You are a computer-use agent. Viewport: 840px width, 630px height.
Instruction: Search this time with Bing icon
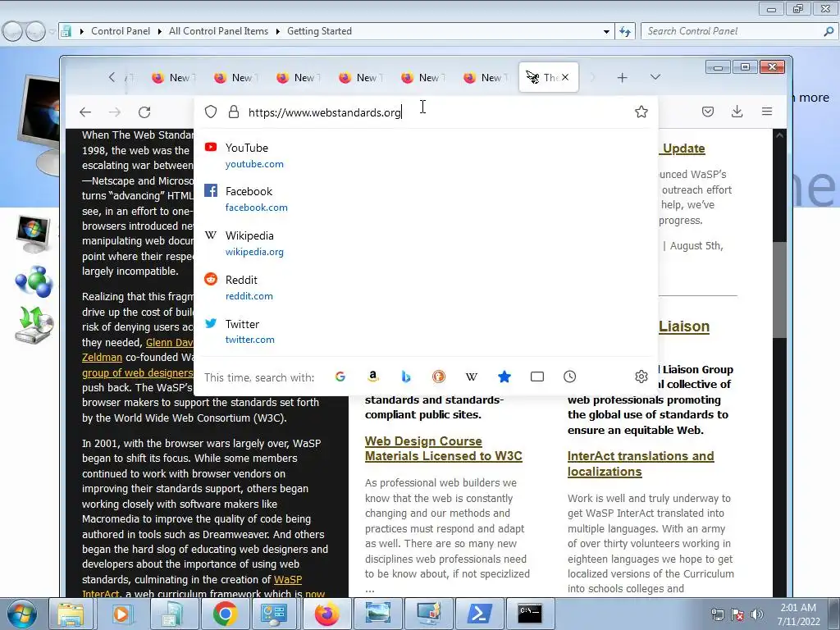coord(405,377)
